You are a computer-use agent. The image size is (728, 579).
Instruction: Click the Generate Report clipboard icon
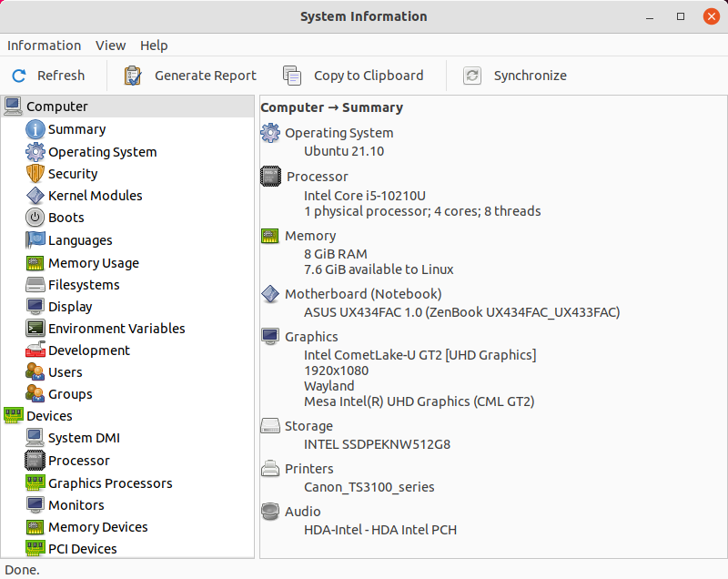[x=133, y=76]
